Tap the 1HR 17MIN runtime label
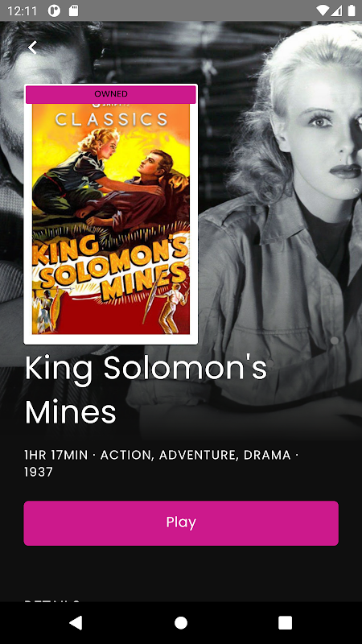The height and width of the screenshot is (644, 362). [x=56, y=455]
